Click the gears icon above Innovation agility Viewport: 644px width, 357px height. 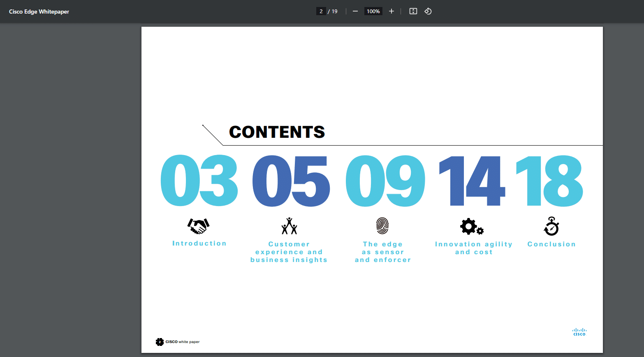pos(471,227)
